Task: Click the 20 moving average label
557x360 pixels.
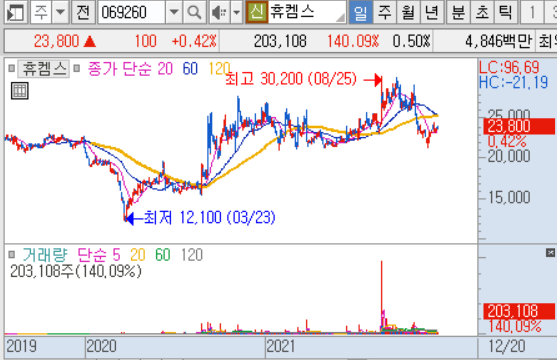Action: pyautogui.click(x=165, y=69)
